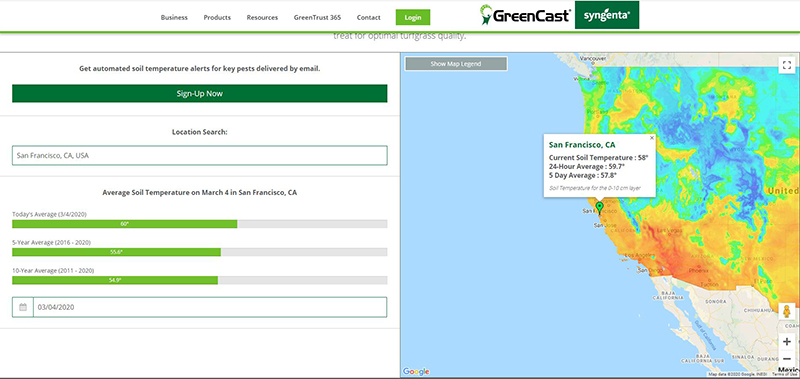Click the green San Francisco map marker
Image resolution: width=800 pixels, height=379 pixels.
pyautogui.click(x=599, y=207)
